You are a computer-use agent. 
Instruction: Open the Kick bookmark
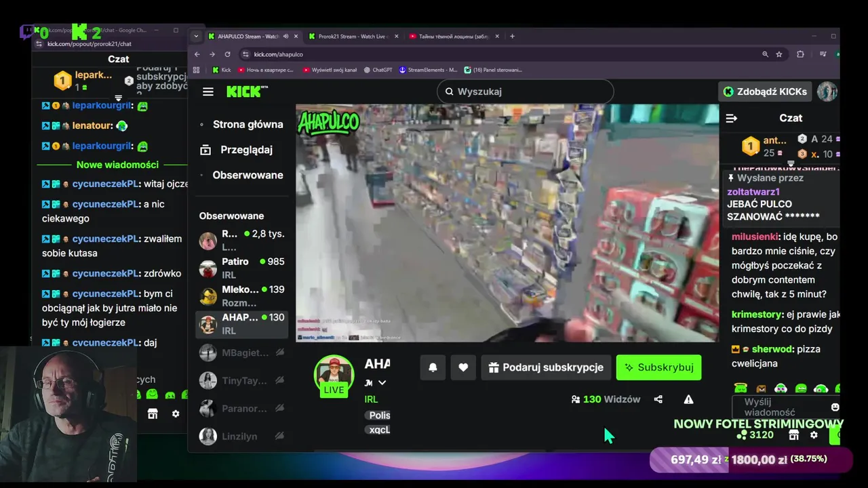click(221, 70)
